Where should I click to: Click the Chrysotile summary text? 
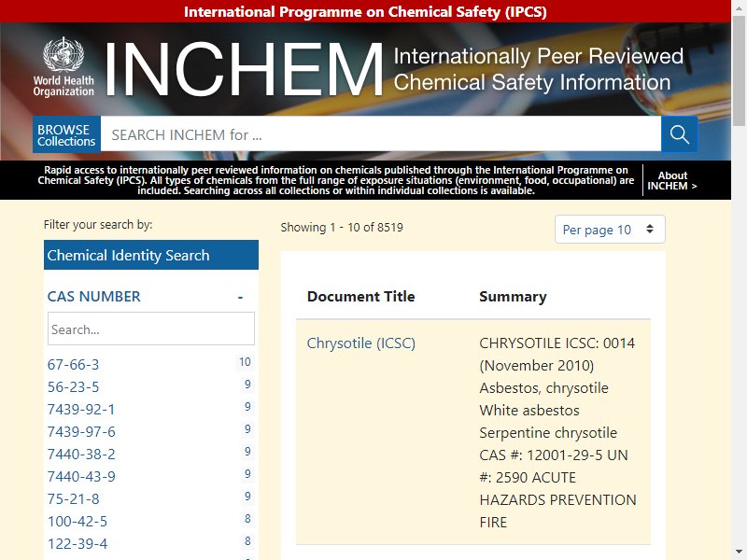[557, 432]
